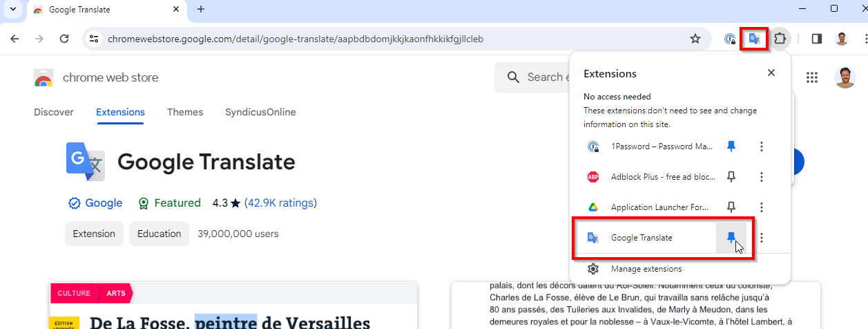Switch to the Extensions store tab

(120, 112)
